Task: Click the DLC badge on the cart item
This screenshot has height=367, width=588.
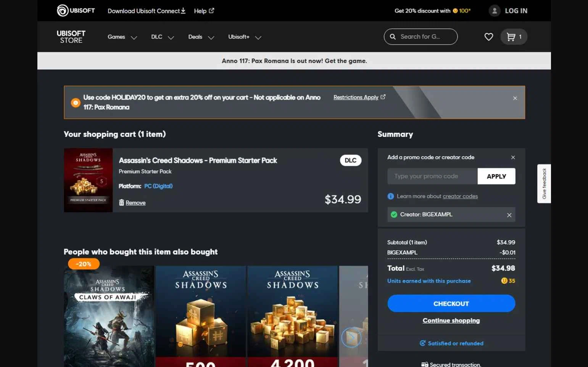Action: (x=351, y=160)
